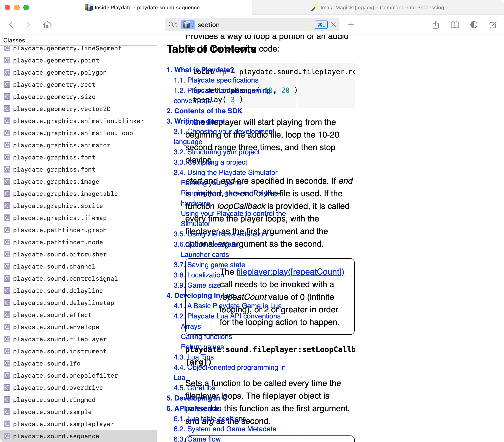Go forward with the right chevron button

click(28, 25)
